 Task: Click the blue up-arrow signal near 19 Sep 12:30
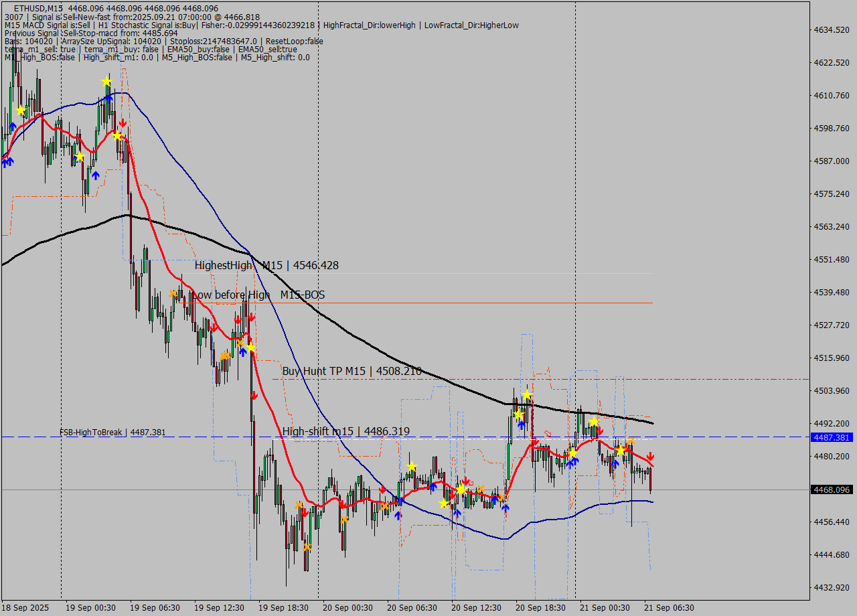(243, 351)
